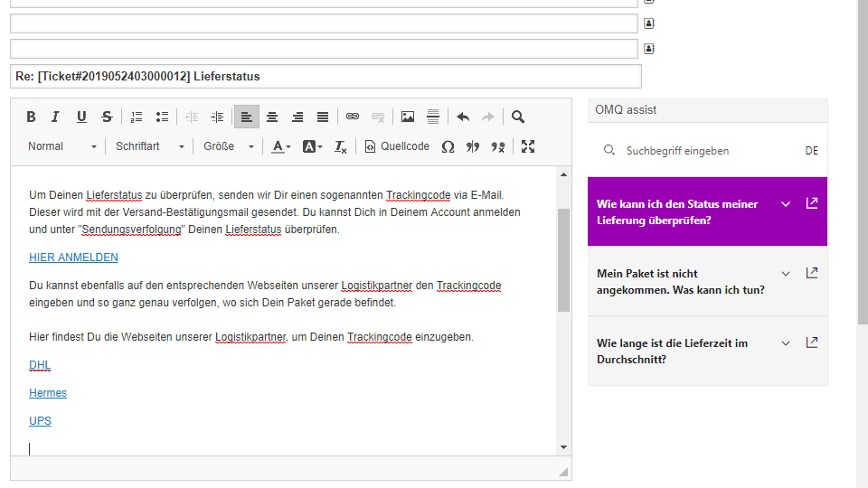Grab the editor resize handle
868x488 pixels.
pyautogui.click(x=563, y=472)
